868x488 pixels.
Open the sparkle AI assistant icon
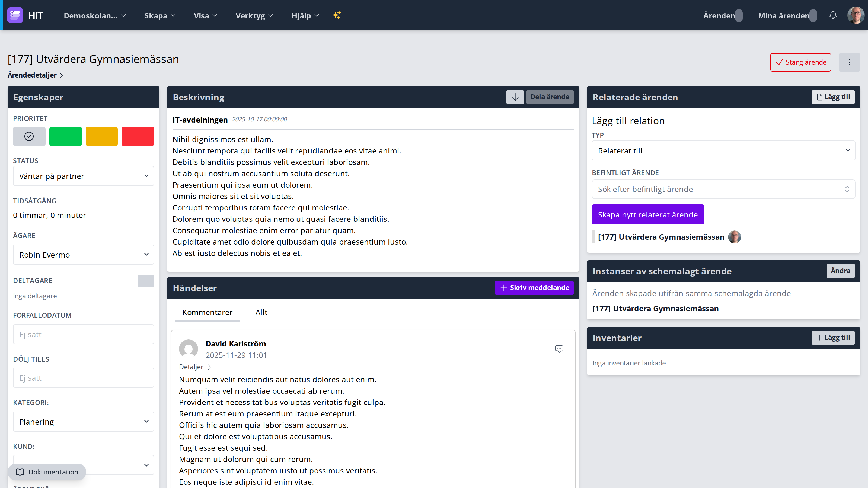tap(337, 15)
